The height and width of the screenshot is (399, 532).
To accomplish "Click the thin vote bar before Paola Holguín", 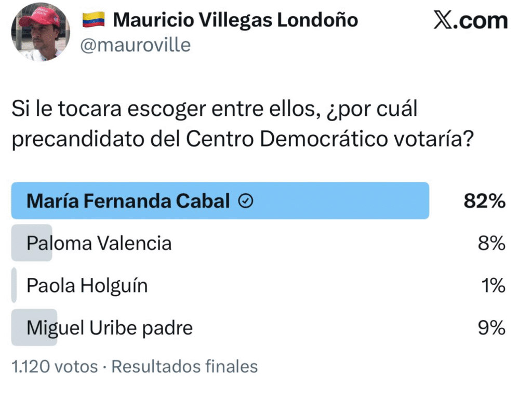I will click(x=14, y=285).
